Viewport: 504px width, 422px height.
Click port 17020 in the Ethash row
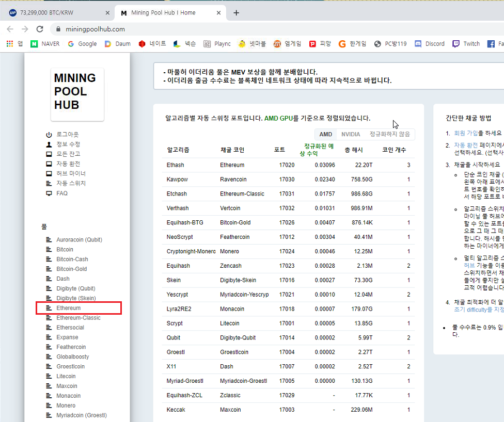pyautogui.click(x=287, y=165)
